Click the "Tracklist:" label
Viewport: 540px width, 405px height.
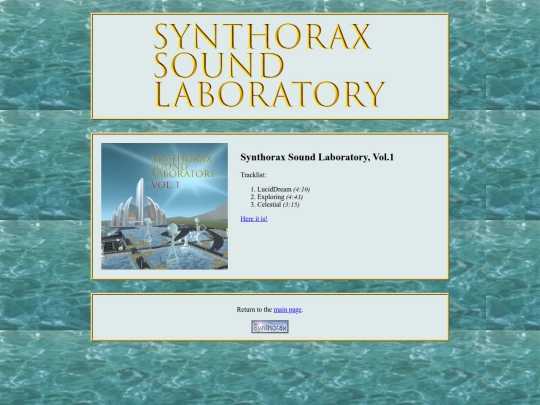(253, 175)
